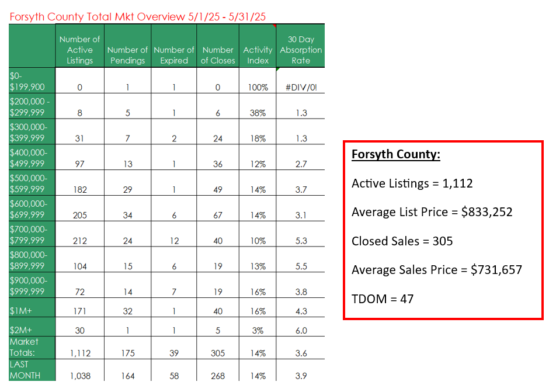Click the underlined Forsyth County: heading
The width and height of the screenshot is (556, 392).
(x=396, y=154)
